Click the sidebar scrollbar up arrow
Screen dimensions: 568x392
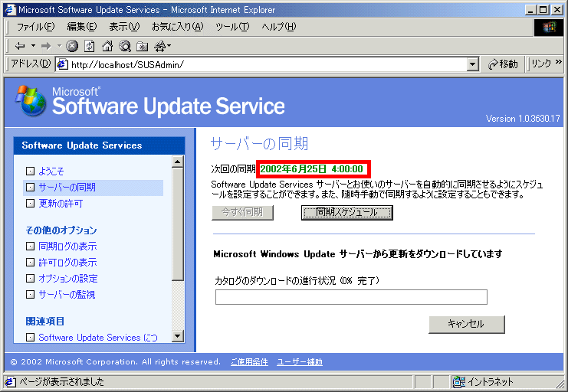(x=178, y=161)
